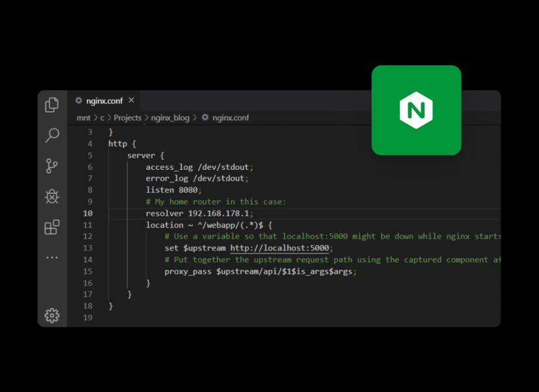539x392 pixels.
Task: Open the Manage gear at sidebar bottom
Action: pos(52,316)
